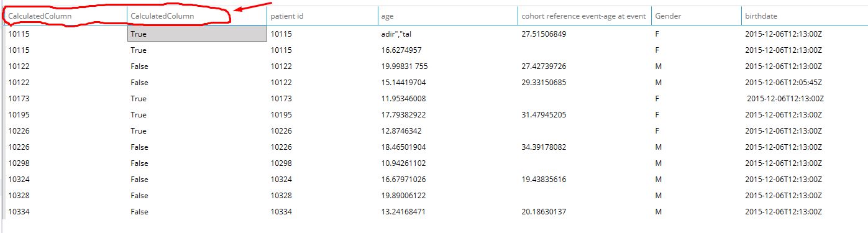This screenshot has height=233, width=868.
Task: Click the cohort value 20.18630137
Action: pos(544,212)
